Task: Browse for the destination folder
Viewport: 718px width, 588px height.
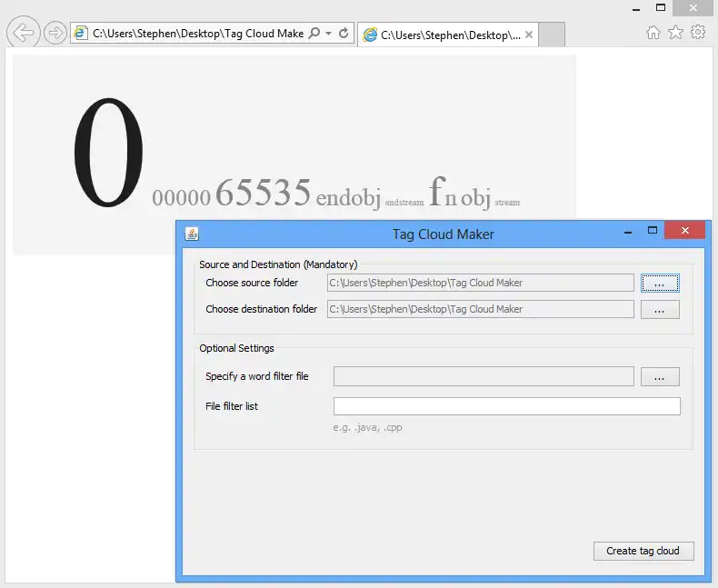Action: [660, 310]
